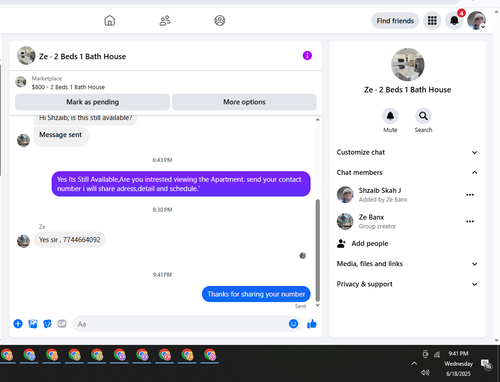Expand the Privacy & support section
Viewport: 500px width, 382px height.
pos(407,284)
